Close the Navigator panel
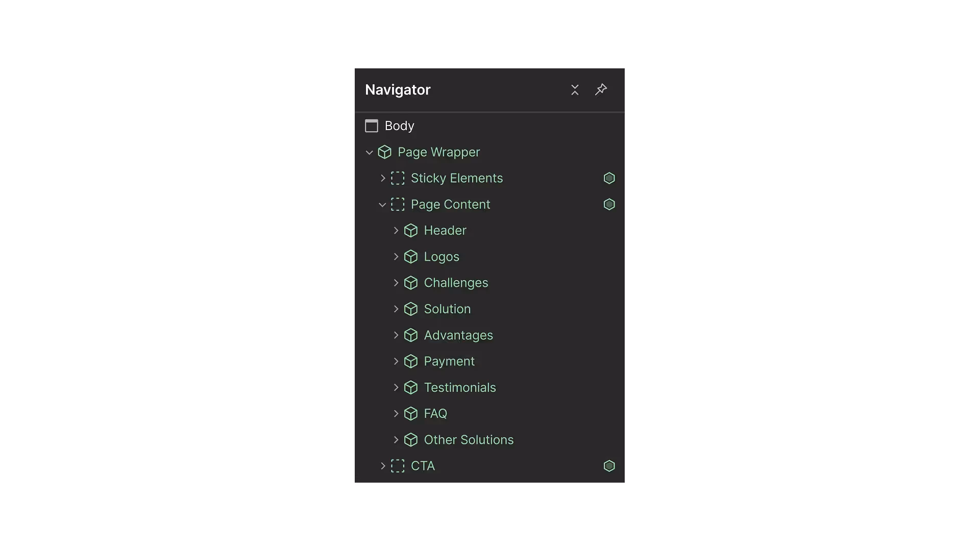980x551 pixels. [575, 89]
